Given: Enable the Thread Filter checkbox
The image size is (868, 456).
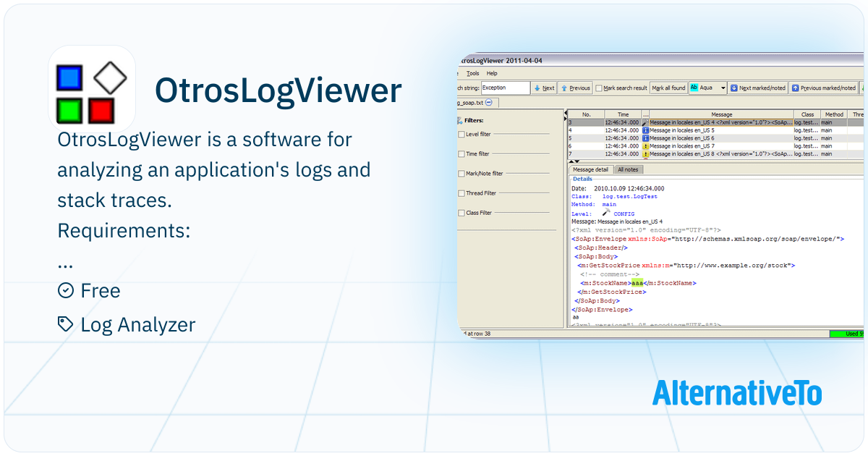Looking at the screenshot, I should click(461, 193).
